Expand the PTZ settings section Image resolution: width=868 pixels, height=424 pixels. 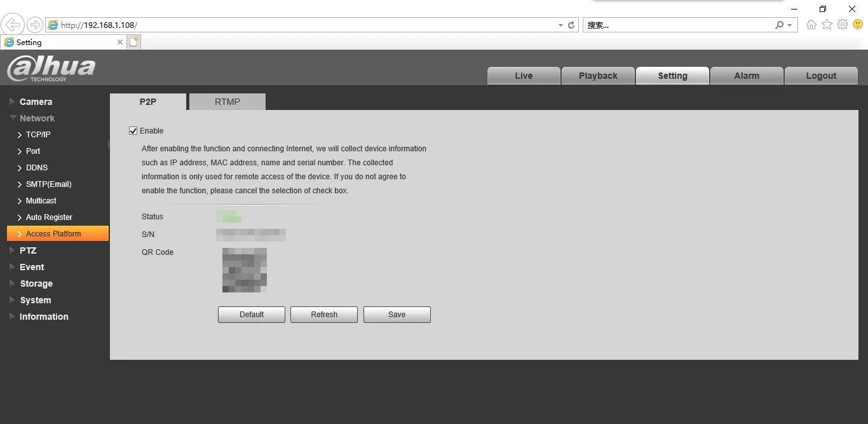[28, 250]
